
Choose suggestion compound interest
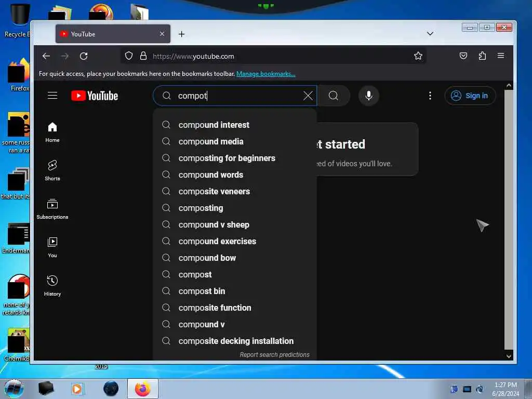tap(235, 125)
